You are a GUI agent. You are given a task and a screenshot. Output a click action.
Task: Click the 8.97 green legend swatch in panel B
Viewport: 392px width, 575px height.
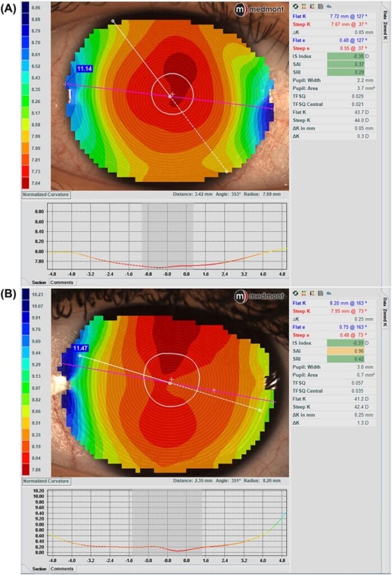pyautogui.click(x=25, y=388)
